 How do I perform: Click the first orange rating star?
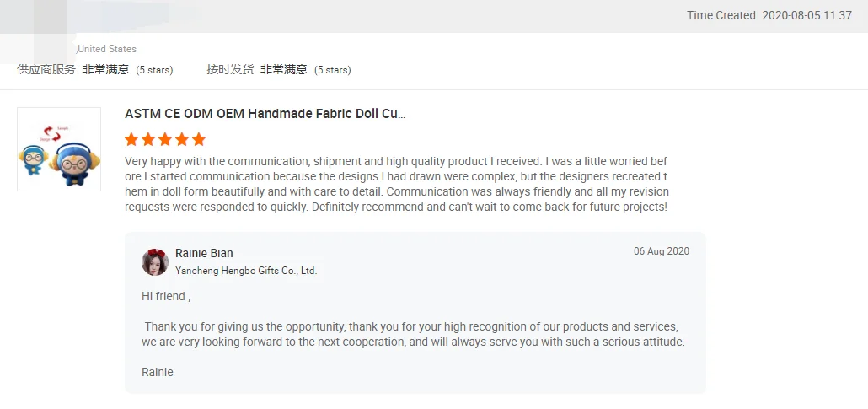coord(131,139)
